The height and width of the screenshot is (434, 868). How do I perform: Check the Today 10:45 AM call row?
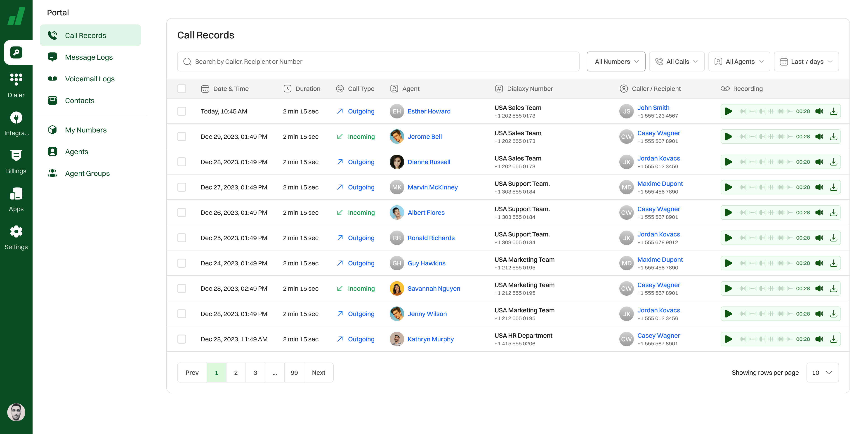pyautogui.click(x=182, y=111)
